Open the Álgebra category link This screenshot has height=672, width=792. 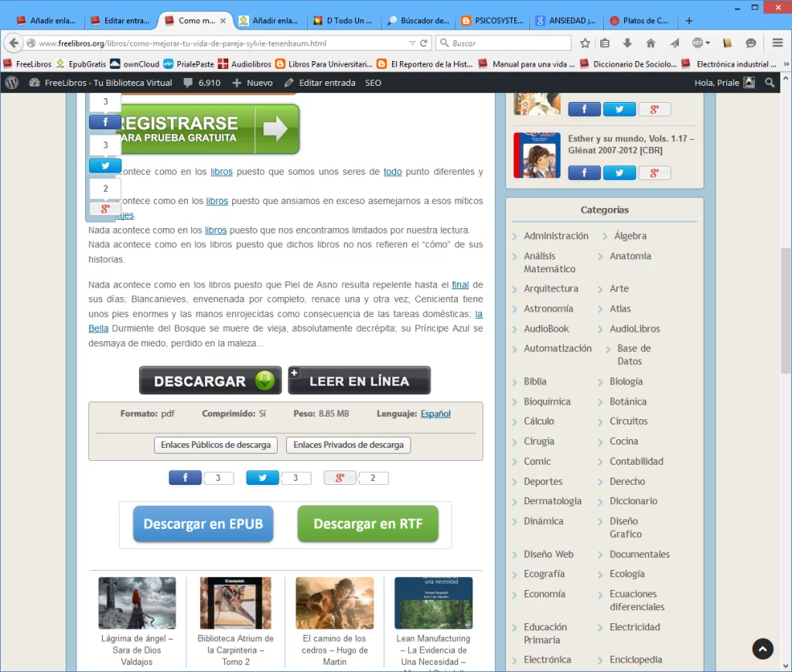pyautogui.click(x=630, y=236)
